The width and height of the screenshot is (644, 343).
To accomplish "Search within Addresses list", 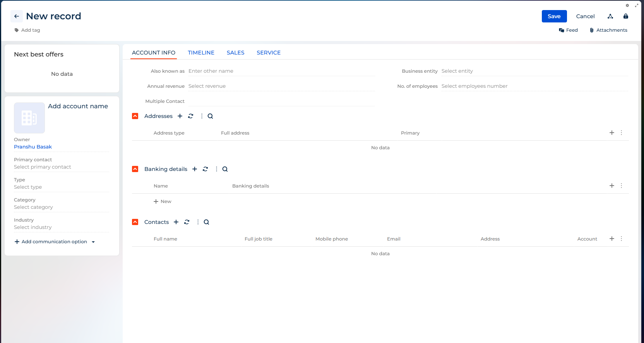I will [x=210, y=116].
